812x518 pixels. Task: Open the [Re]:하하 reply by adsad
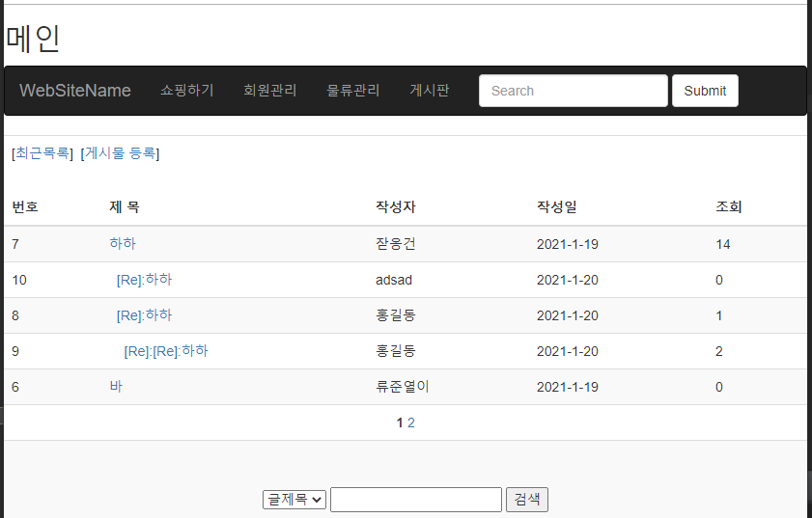tap(144, 280)
